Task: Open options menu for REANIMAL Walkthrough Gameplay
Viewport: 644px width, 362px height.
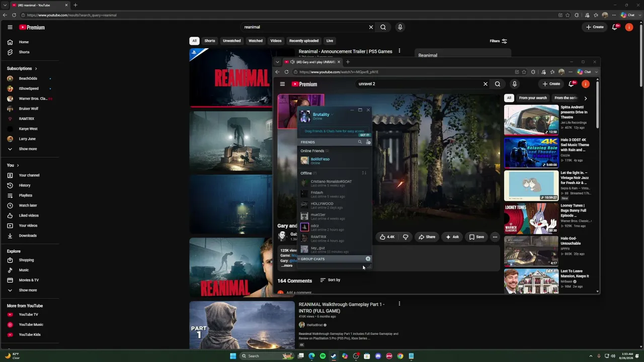Action: point(399,304)
